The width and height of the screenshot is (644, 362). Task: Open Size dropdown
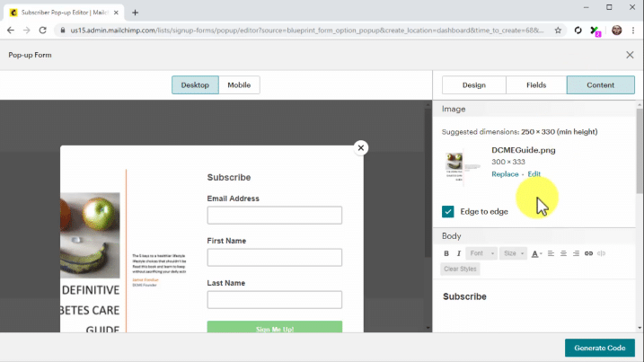point(514,253)
